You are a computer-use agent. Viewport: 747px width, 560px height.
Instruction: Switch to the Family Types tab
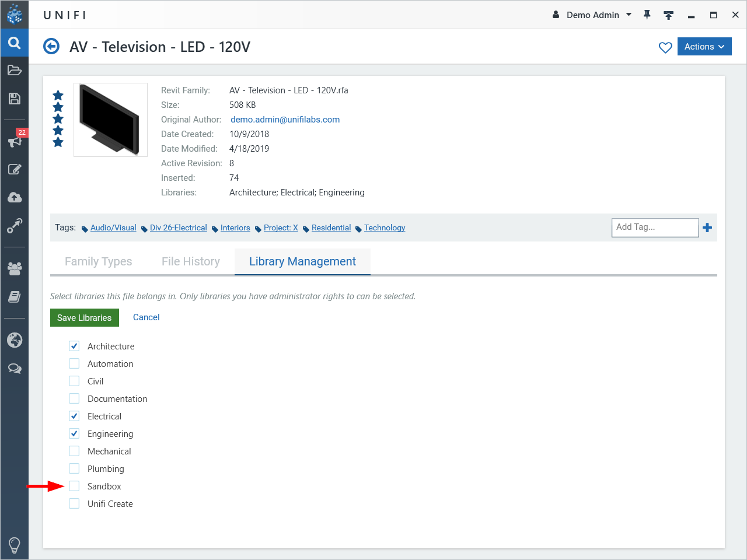(98, 261)
